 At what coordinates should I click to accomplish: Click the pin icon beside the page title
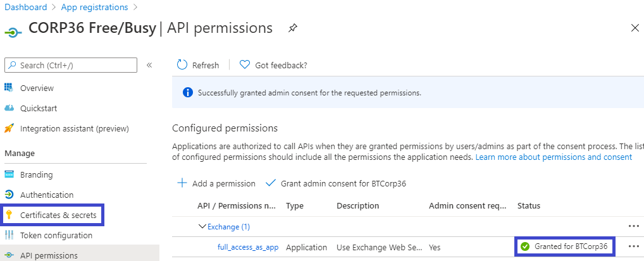[x=292, y=28]
